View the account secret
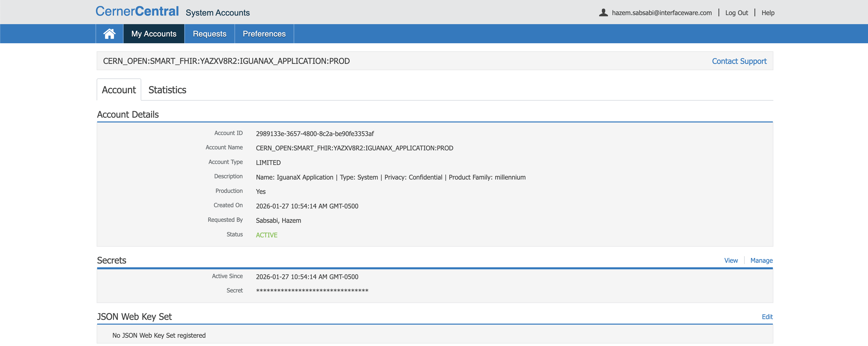Screen dimensions: 868x346 tap(731, 261)
